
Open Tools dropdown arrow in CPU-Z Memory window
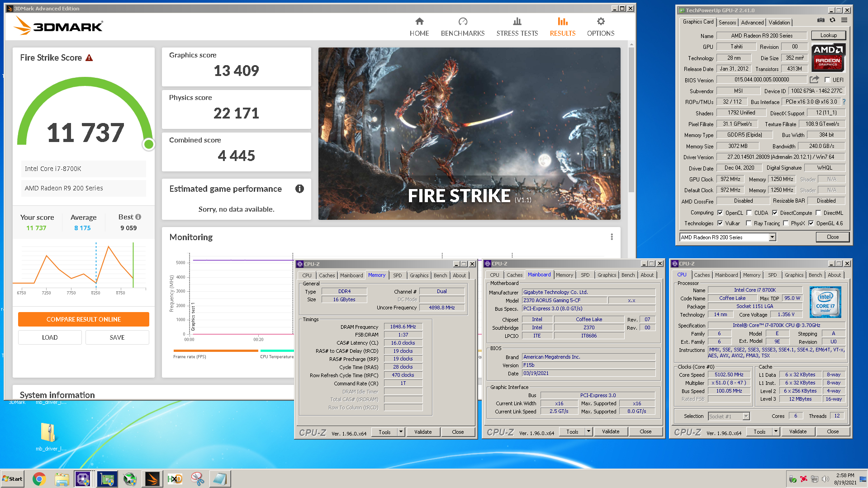pos(401,432)
